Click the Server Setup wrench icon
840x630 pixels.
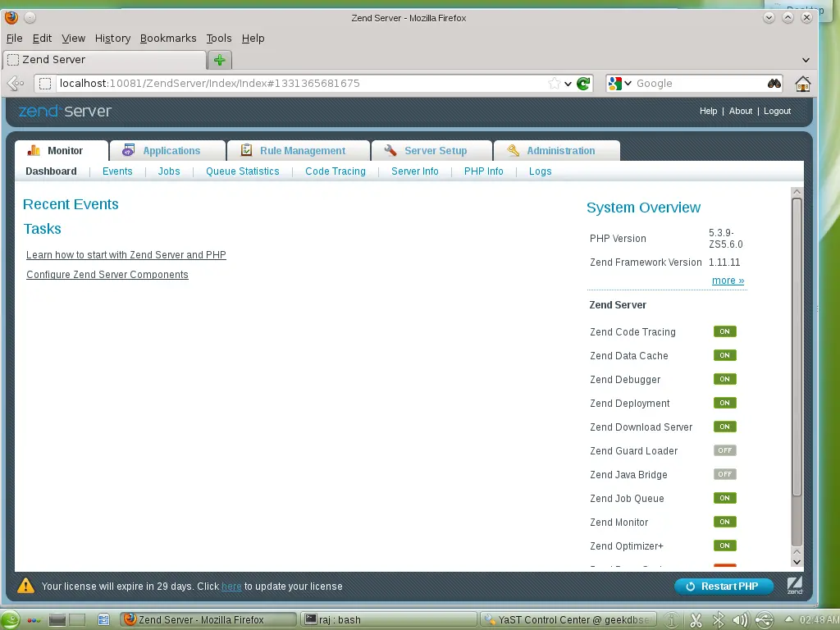pyautogui.click(x=390, y=151)
